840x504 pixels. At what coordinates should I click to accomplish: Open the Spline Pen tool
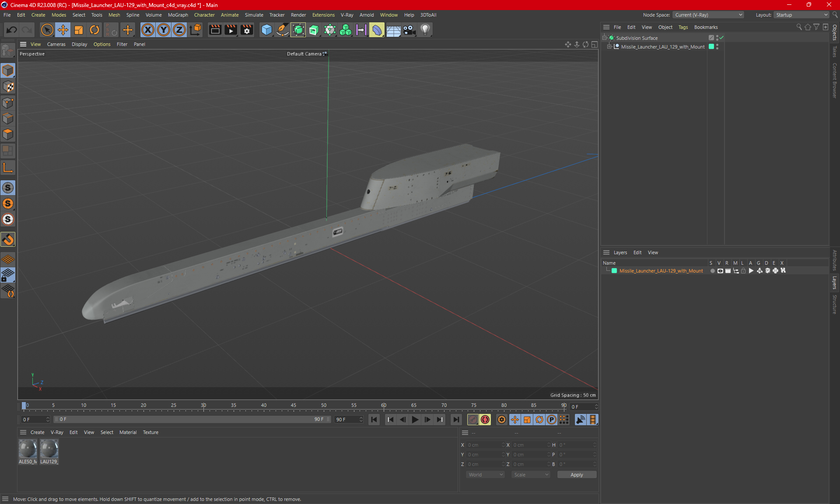tap(283, 30)
